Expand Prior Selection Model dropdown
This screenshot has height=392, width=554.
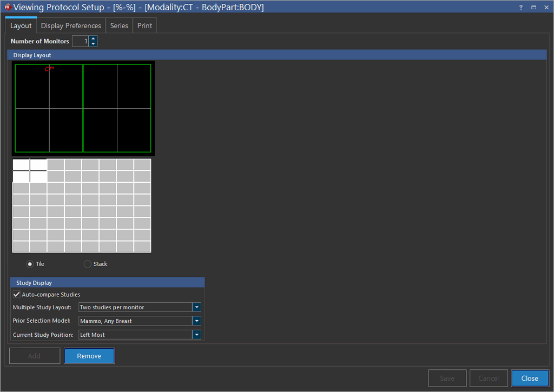point(197,321)
